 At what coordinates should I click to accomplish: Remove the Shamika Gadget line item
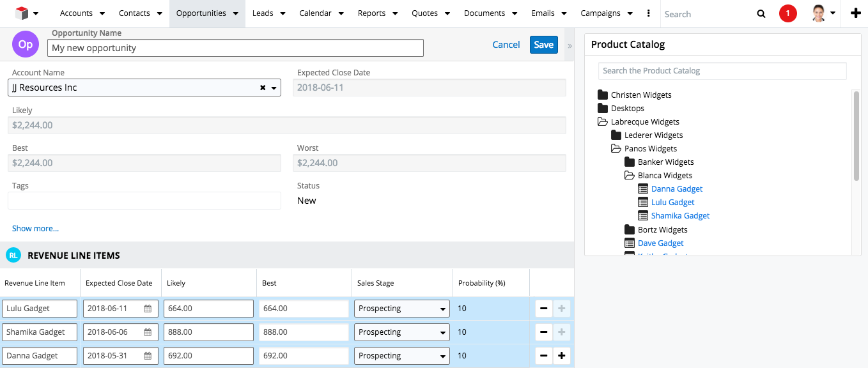tap(544, 332)
